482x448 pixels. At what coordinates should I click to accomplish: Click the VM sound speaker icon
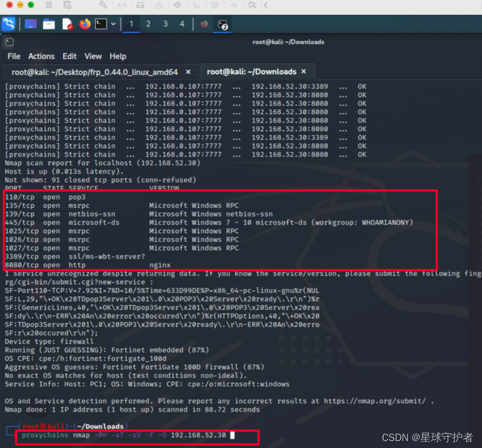tap(177, 5)
